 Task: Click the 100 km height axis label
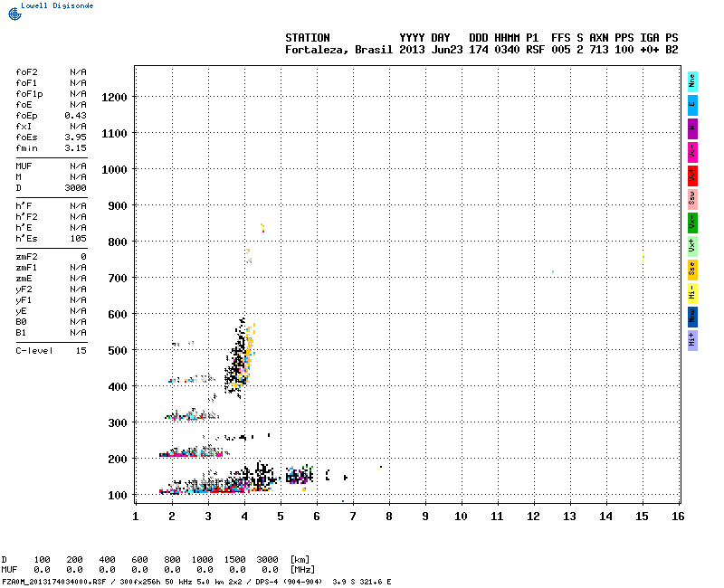pos(118,496)
